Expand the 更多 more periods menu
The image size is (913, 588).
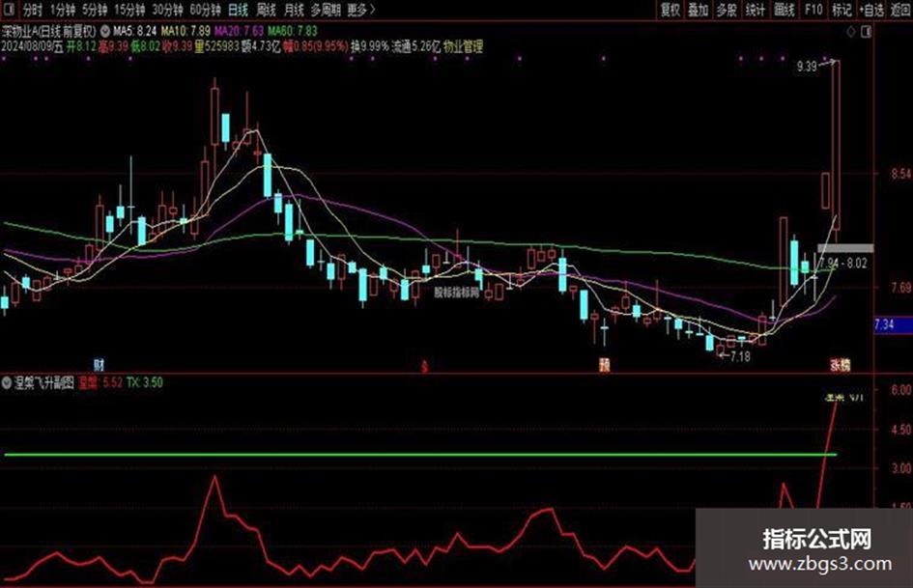[361, 10]
